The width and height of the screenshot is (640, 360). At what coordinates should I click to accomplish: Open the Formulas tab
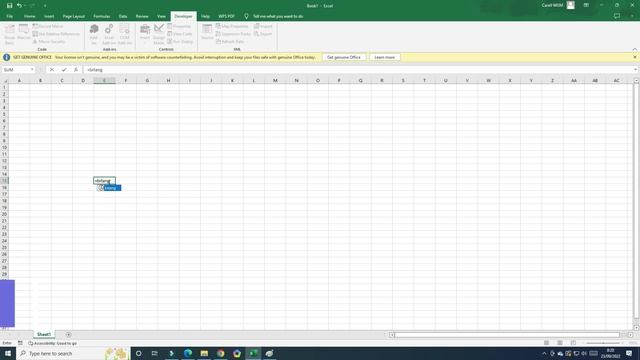coord(102,16)
